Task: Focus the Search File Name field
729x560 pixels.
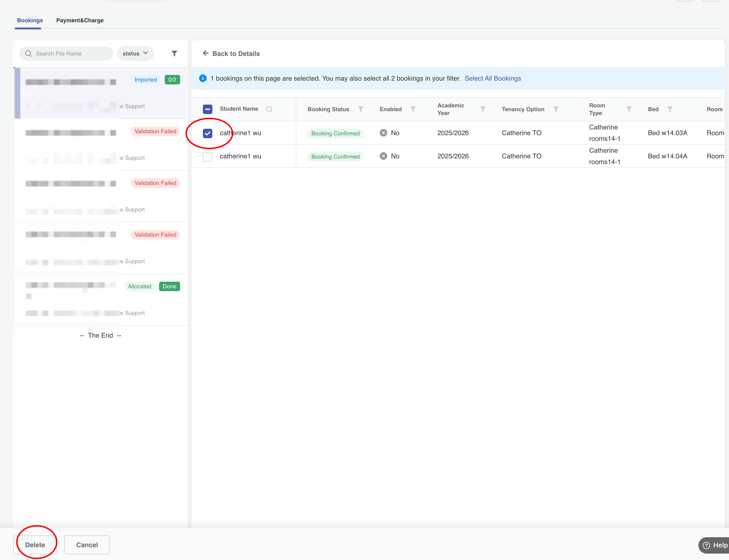Action: (66, 54)
